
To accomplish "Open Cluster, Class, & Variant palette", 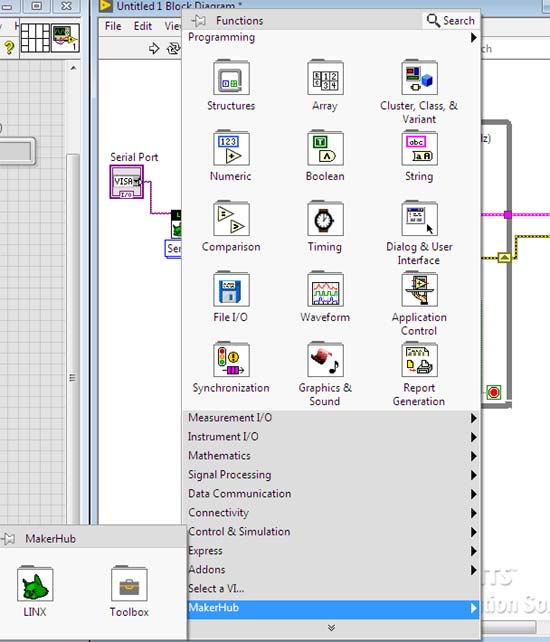I will click(419, 78).
